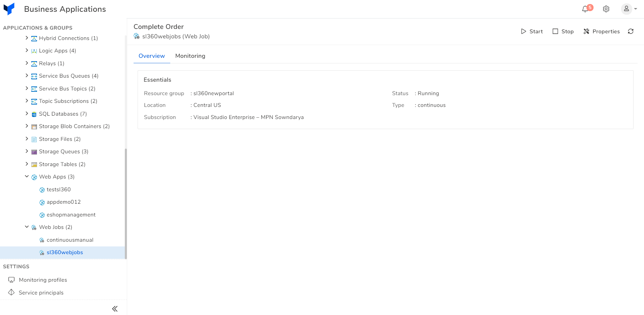Start the web job
Image resolution: width=644 pixels, height=315 pixels.
pos(532,31)
